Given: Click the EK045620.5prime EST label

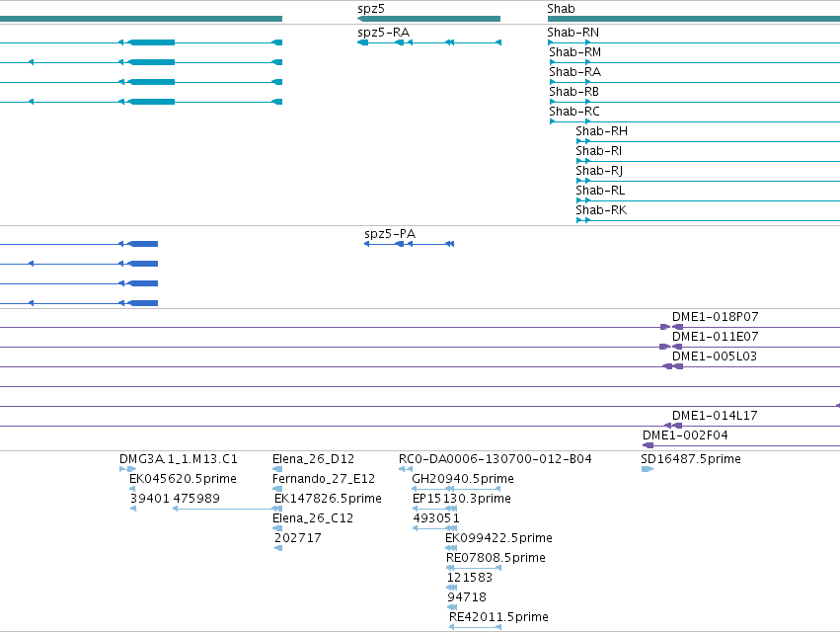Looking at the screenshot, I should (x=183, y=479).
